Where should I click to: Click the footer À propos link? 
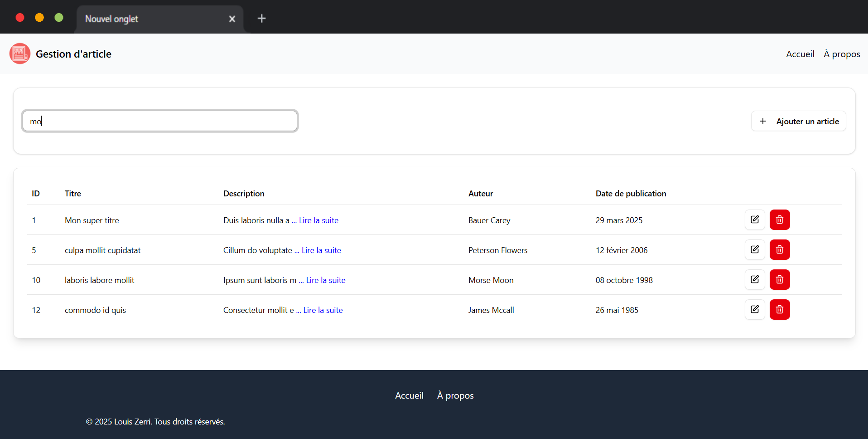[x=455, y=395]
